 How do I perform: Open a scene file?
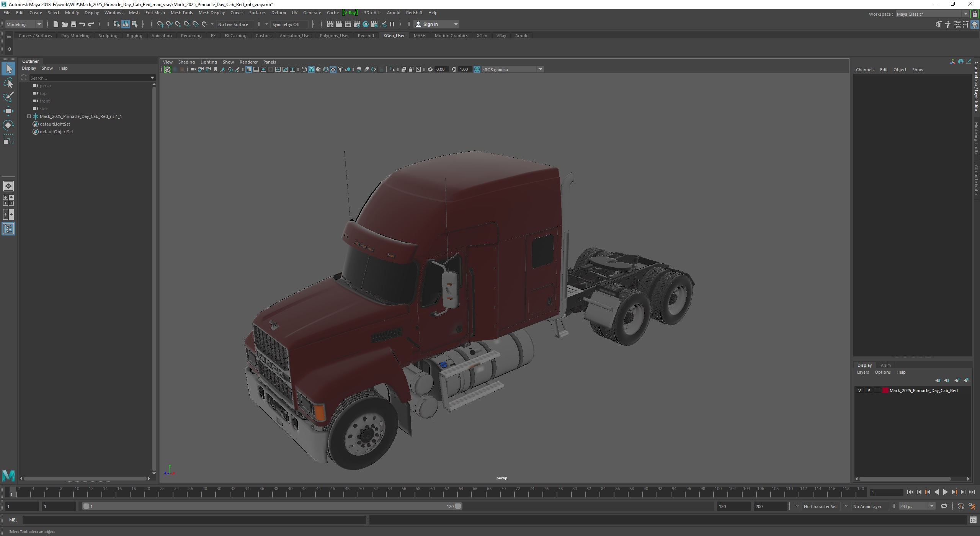click(x=64, y=24)
